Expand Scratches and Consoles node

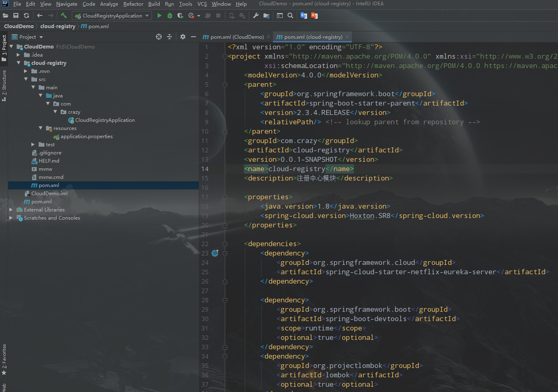11,218
